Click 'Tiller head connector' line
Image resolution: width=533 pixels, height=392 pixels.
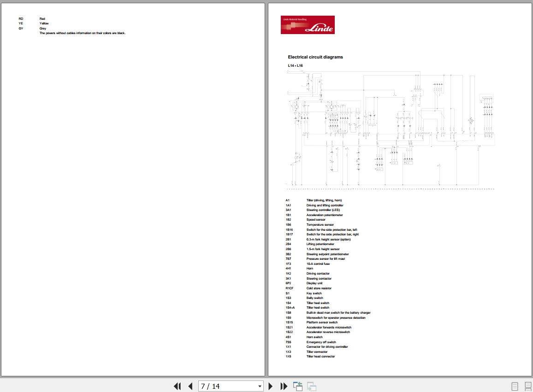coord(320,357)
